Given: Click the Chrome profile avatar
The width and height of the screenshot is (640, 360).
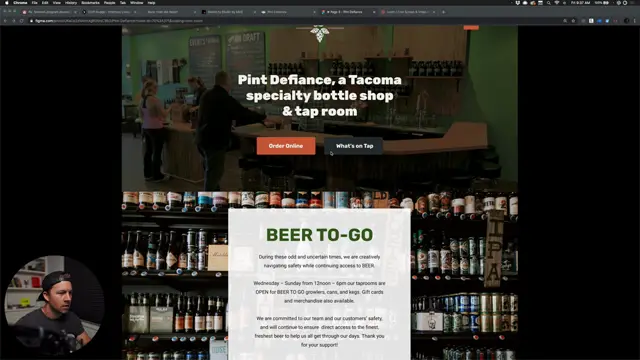Looking at the screenshot, I should [627, 20].
